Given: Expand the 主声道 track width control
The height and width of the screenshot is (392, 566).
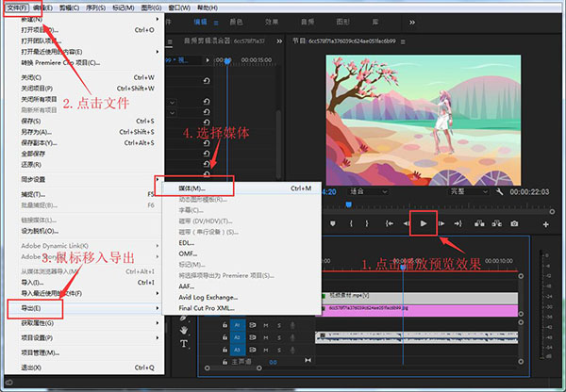Looking at the screenshot, I should (x=308, y=360).
